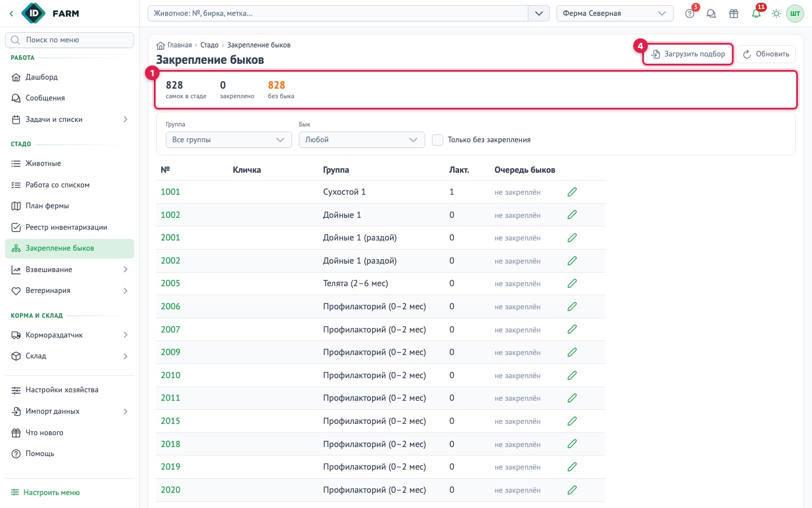Click the edit pencil for animal 2005
This screenshot has width=812, height=508.
coord(572,283)
